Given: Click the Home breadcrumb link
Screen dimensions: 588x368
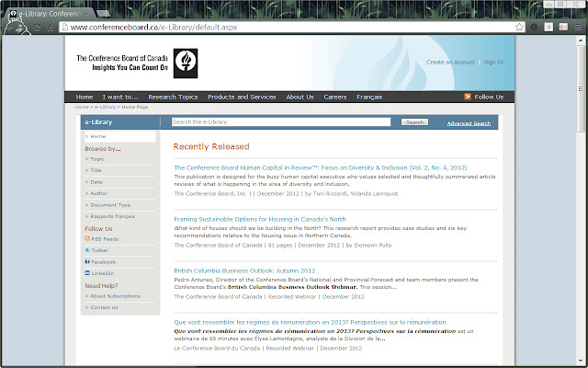Looking at the screenshot, I should coord(82,107).
